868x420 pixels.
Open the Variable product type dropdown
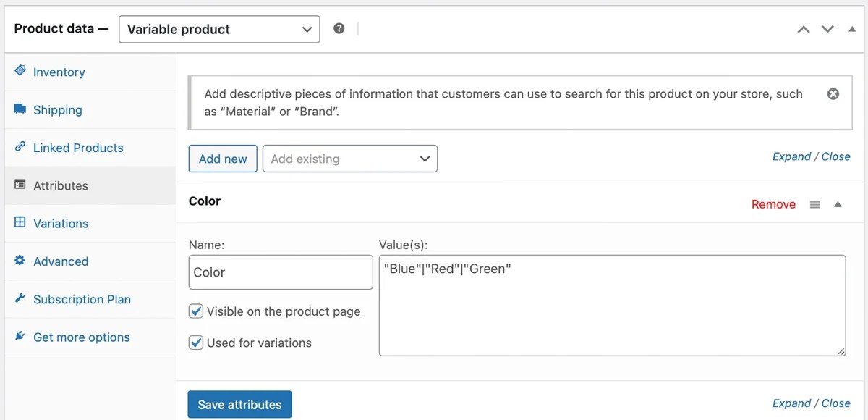coord(219,29)
